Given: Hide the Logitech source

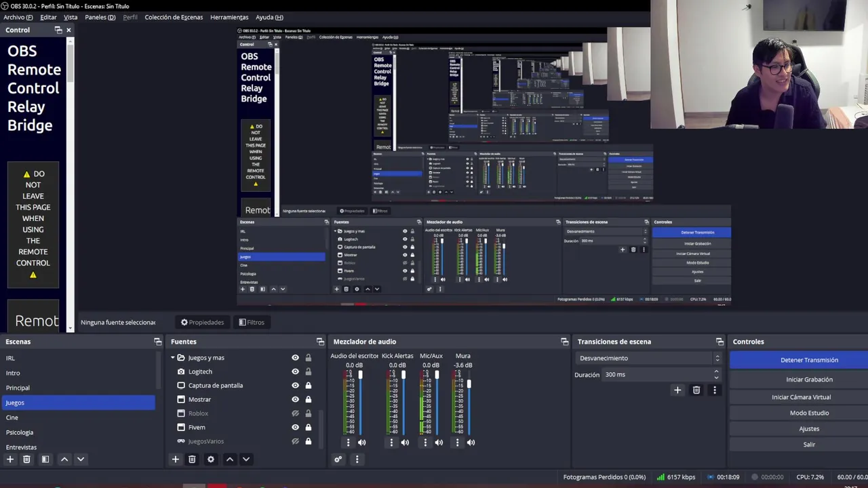Looking at the screenshot, I should (x=295, y=371).
